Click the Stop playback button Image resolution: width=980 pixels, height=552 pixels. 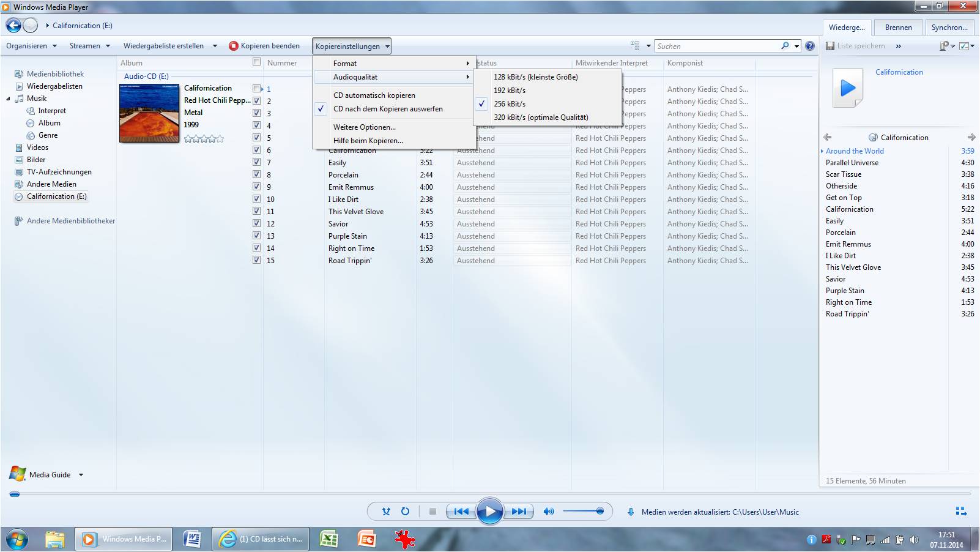432,512
